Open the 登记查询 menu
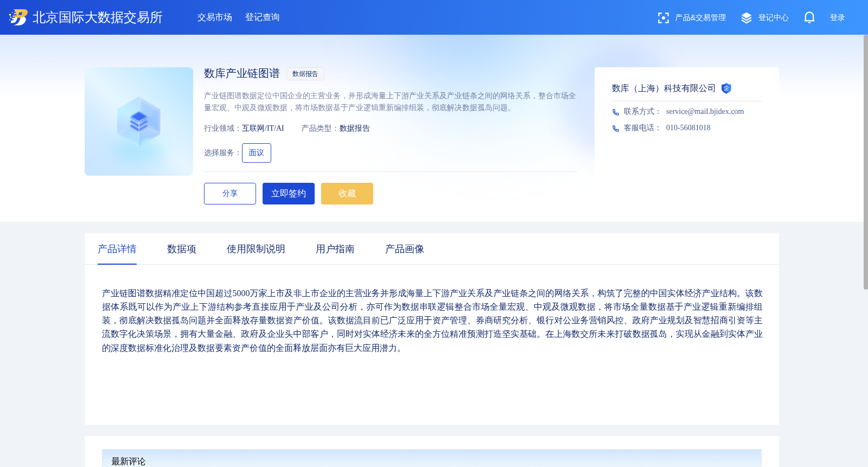 tap(263, 17)
